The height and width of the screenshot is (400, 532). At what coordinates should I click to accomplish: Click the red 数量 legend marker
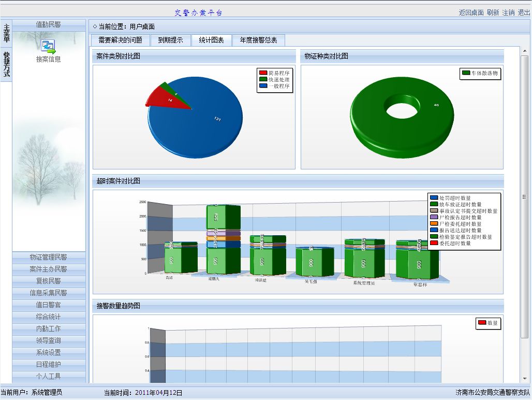tap(481, 323)
